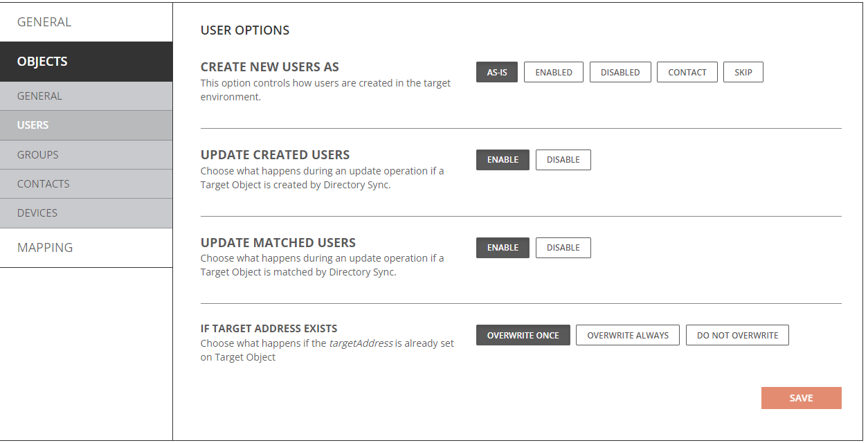Viewport: 868px width, 443px height.
Task: Open the Devices settings page
Action: tap(37, 213)
